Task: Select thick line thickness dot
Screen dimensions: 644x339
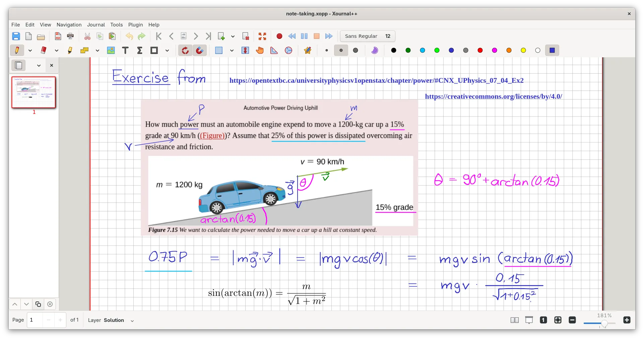Action: point(356,50)
